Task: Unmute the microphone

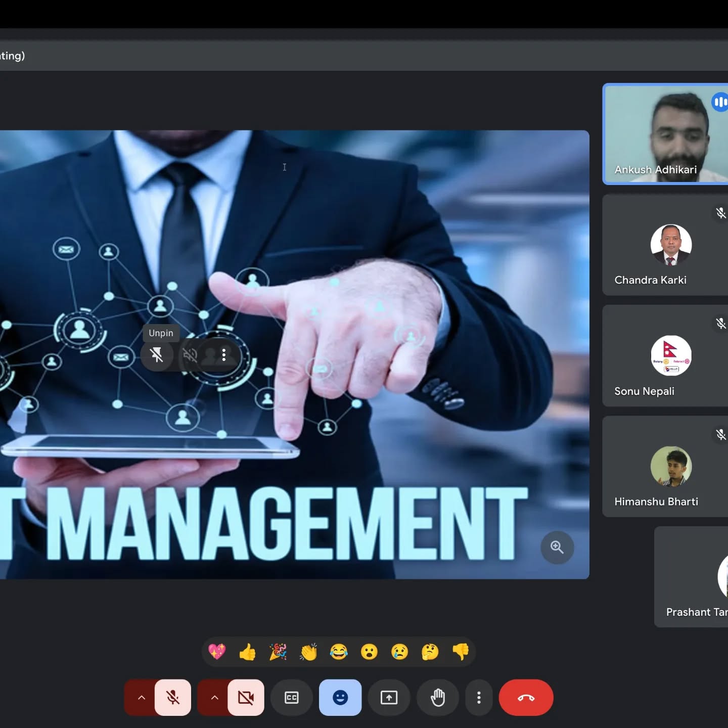Action: tap(173, 698)
